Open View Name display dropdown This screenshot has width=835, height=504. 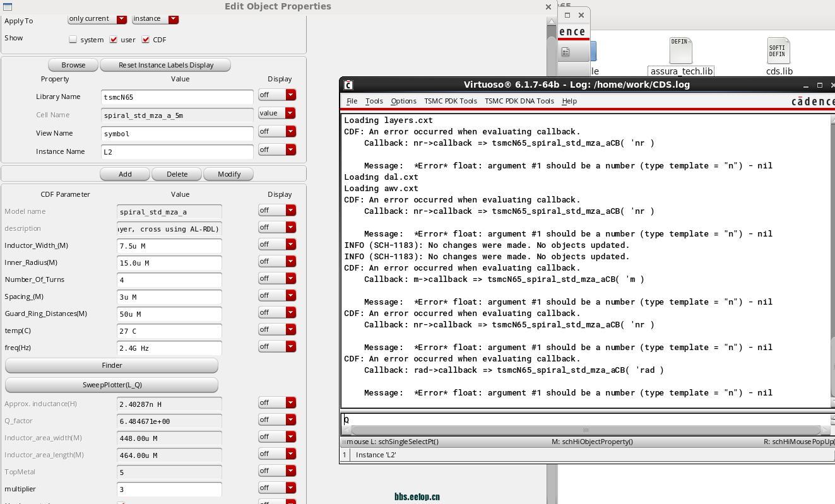(277, 131)
